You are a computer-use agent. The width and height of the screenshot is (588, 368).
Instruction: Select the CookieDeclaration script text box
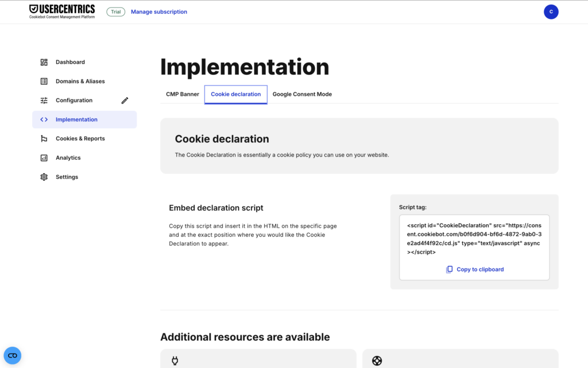(x=474, y=239)
